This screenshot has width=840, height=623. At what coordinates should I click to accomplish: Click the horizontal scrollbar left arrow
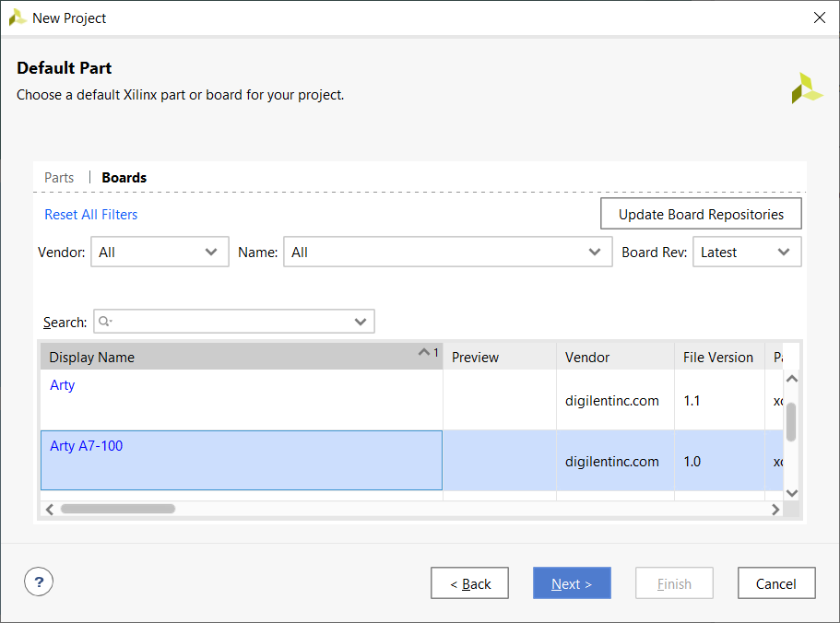pyautogui.click(x=49, y=509)
